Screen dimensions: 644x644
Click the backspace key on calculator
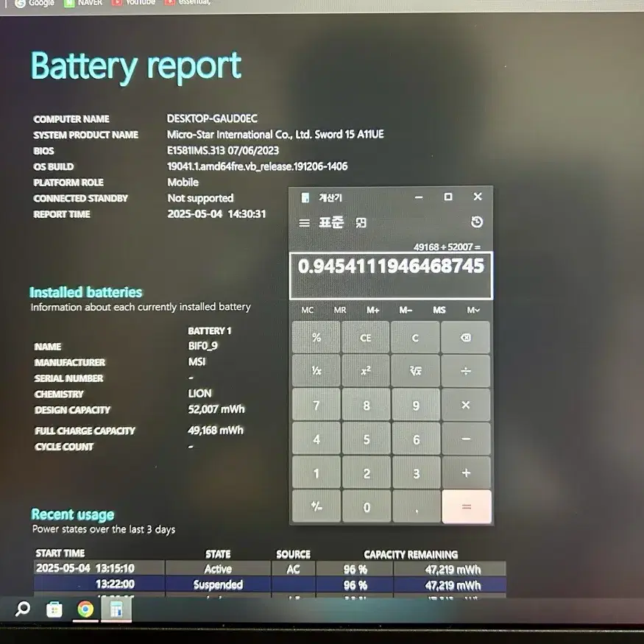pyautogui.click(x=465, y=338)
